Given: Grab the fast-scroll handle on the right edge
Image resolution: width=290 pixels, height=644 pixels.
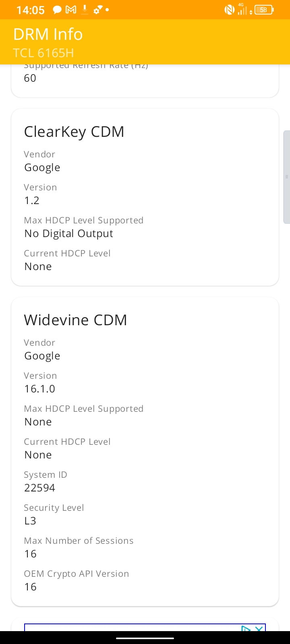Looking at the screenshot, I should pos(287,177).
